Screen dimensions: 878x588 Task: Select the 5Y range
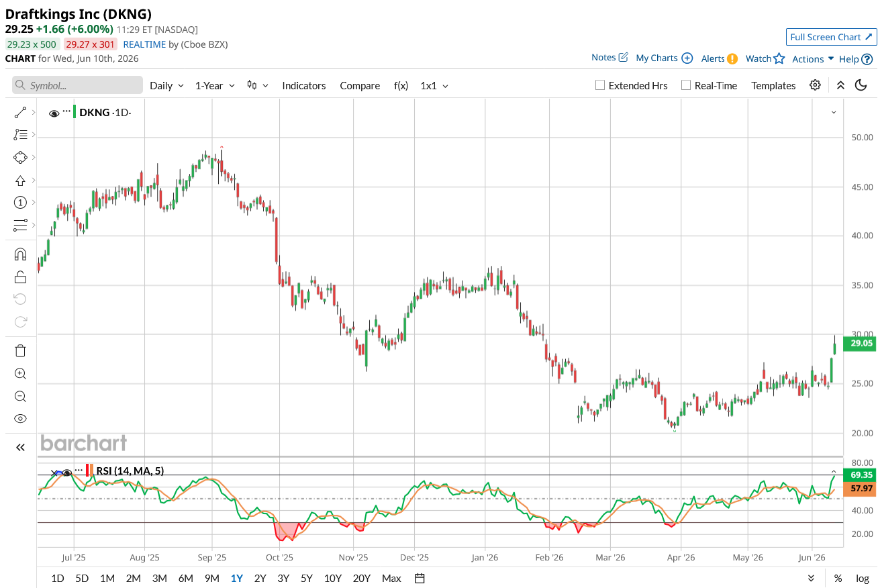(x=306, y=579)
